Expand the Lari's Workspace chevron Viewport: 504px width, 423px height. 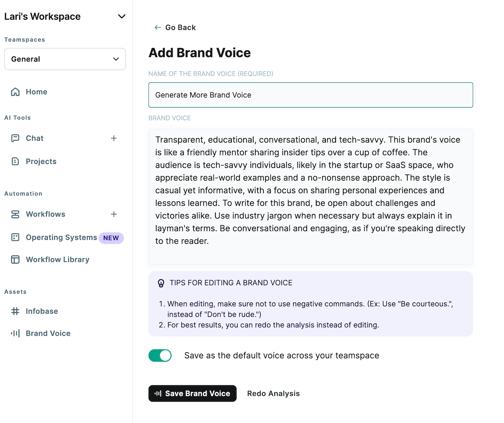(121, 17)
